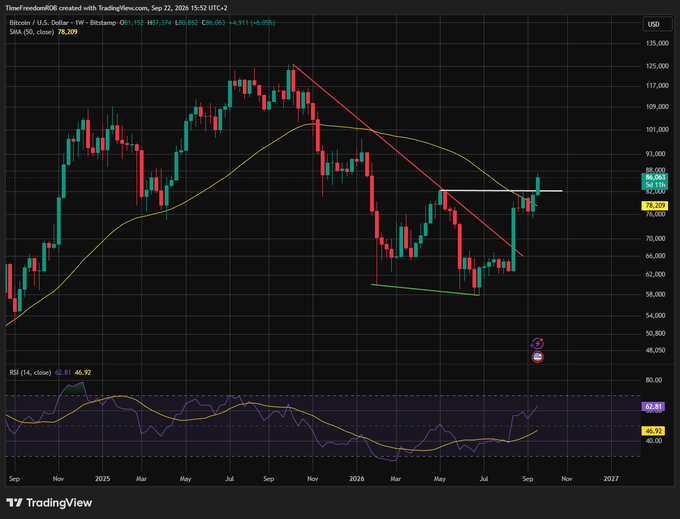The image size is (680, 519).
Task: Click the 135,000 price axis label
Action: (656, 43)
